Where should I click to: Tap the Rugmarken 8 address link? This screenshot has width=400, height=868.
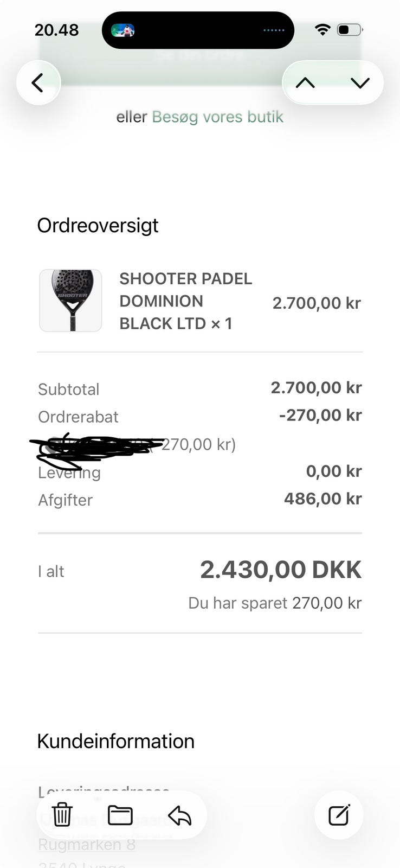point(87,845)
